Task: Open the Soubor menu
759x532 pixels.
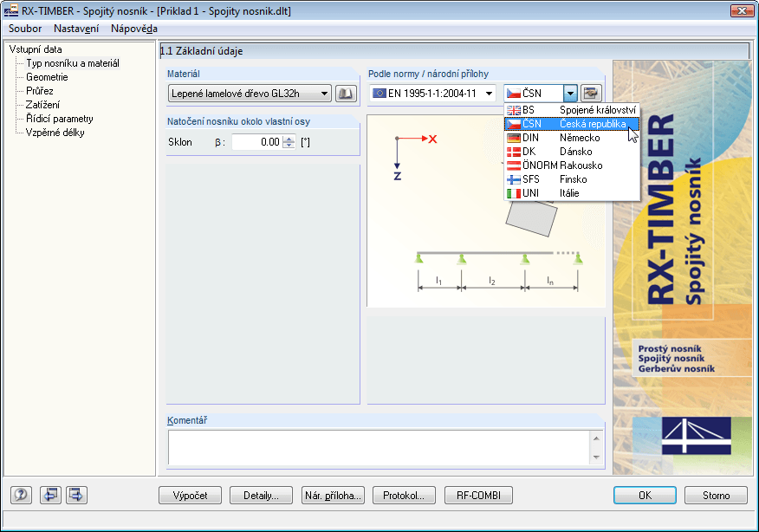Action: pos(25,29)
